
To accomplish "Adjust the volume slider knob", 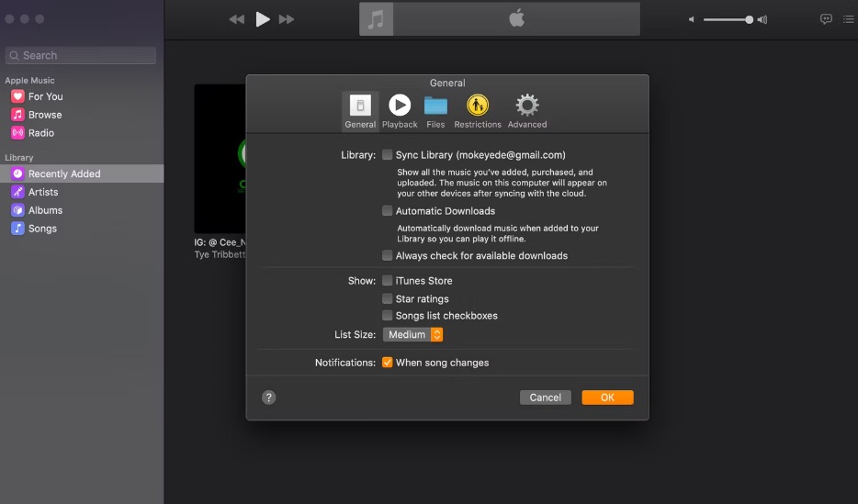I will (x=749, y=19).
